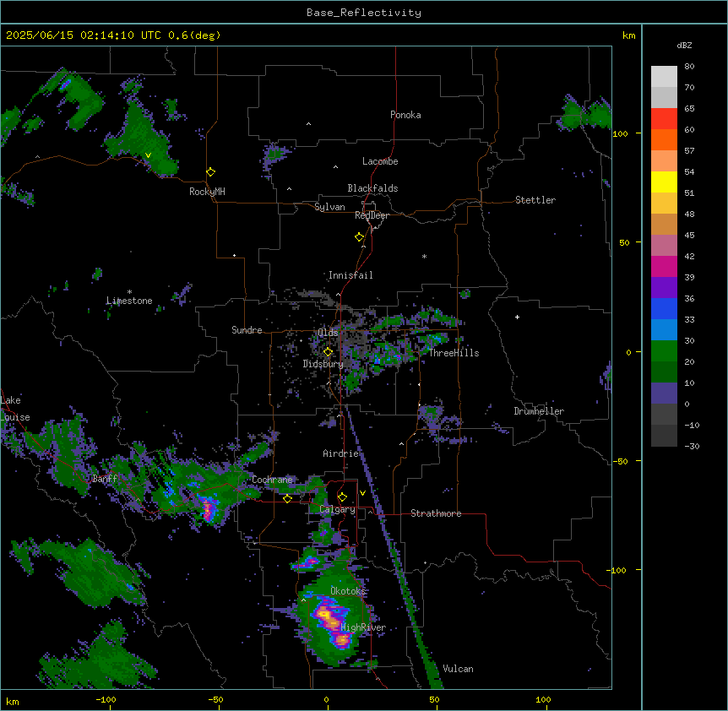
Task: Click the Strathmore label
Action: [436, 513]
